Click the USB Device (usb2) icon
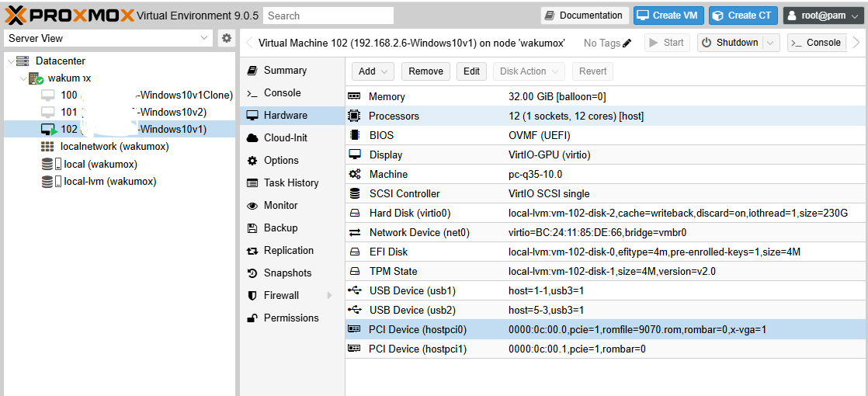868x396 pixels. tap(354, 310)
